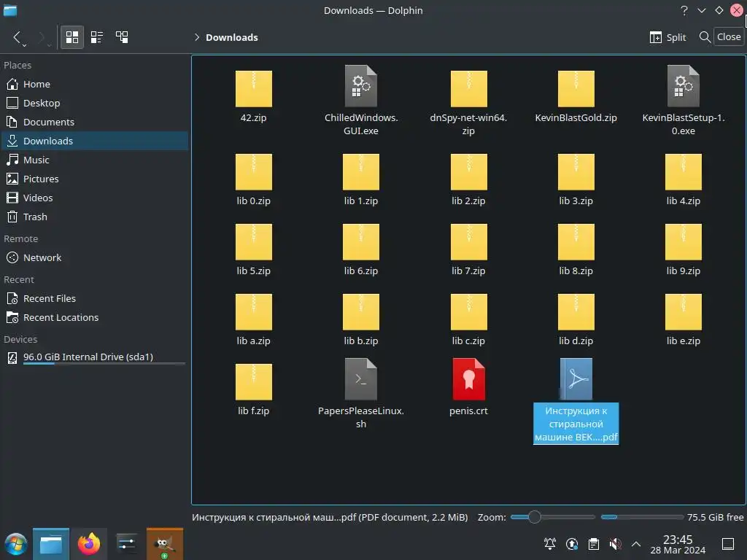Open clock showing 23:45
Image resolution: width=747 pixels, height=560 pixels.
(678, 544)
